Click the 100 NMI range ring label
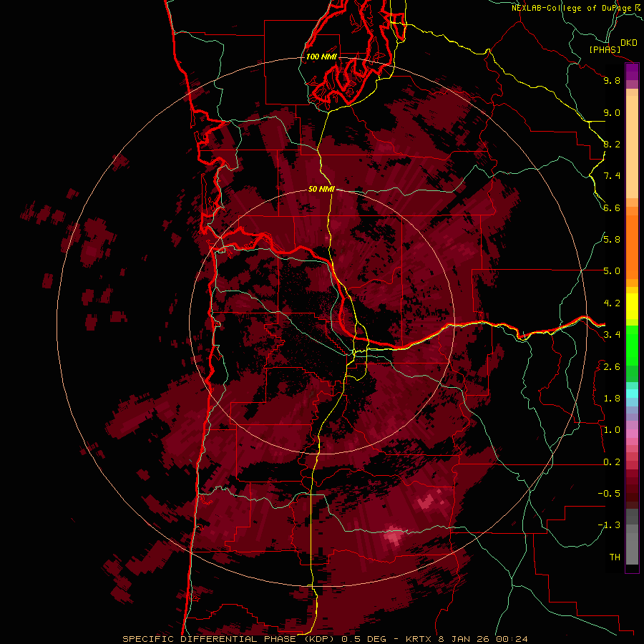The width and height of the screenshot is (644, 644). [x=321, y=57]
